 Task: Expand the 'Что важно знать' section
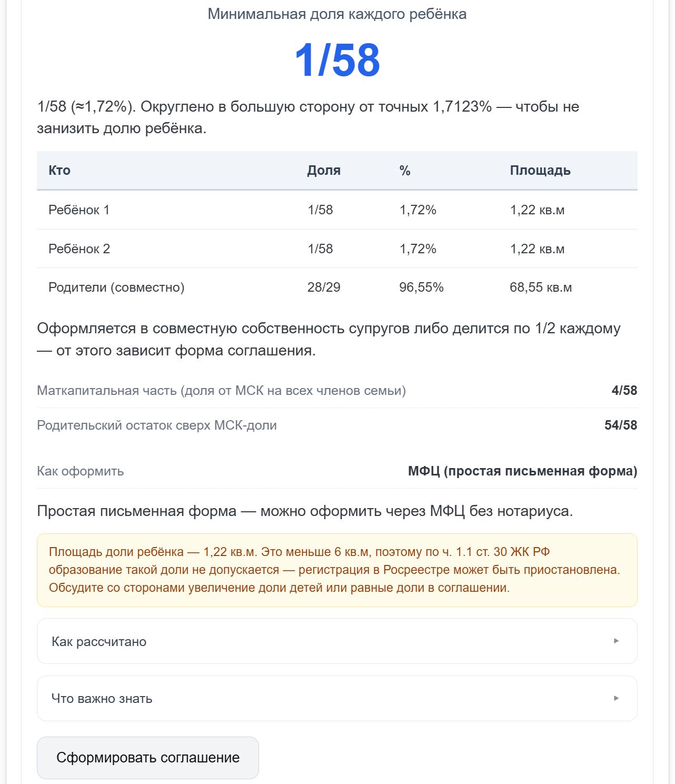tap(337, 698)
